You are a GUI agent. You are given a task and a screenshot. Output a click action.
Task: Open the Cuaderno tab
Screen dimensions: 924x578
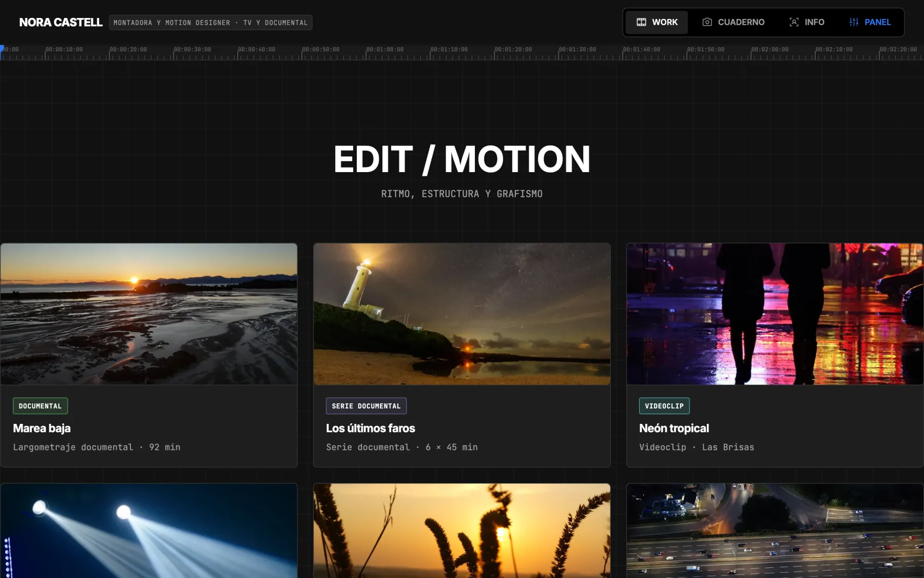(x=733, y=22)
